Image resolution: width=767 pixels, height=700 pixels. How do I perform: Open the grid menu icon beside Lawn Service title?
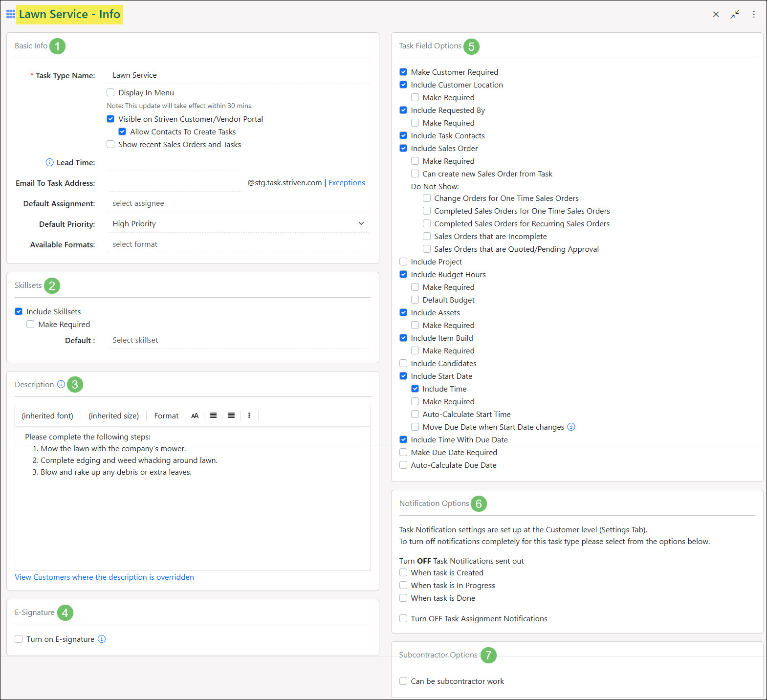tap(10, 14)
